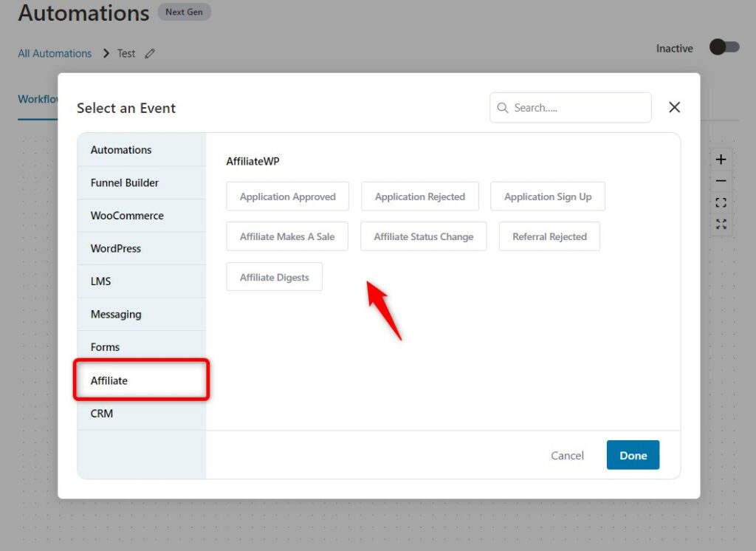The image size is (756, 551).
Task: Select the WooCommerce category
Action: pyautogui.click(x=142, y=216)
